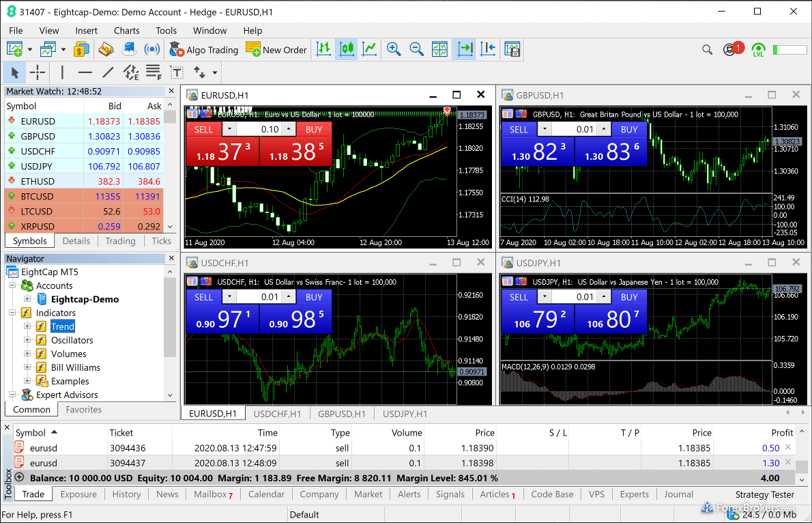
Task: Select the trendline drawing tool
Action: click(x=108, y=72)
